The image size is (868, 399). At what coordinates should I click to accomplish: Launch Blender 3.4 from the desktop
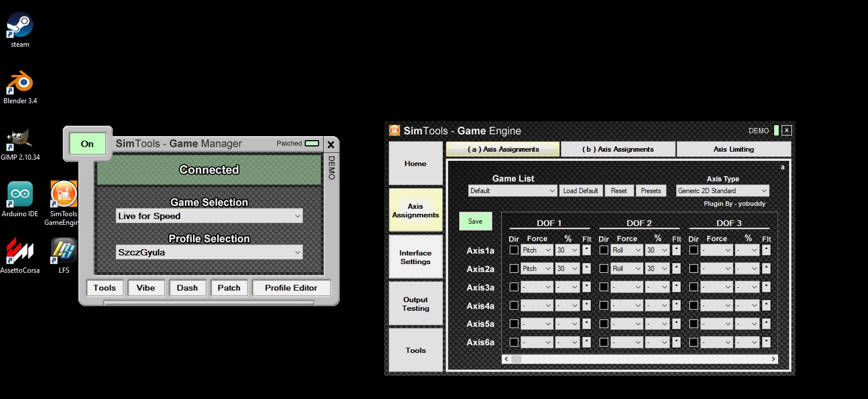pos(20,88)
